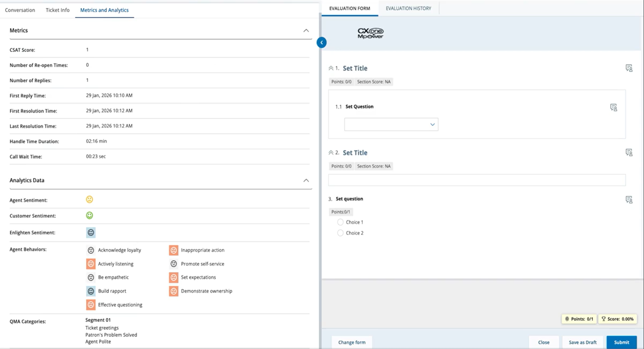
Task: Open the Evaluation History tab
Action: (x=408, y=8)
